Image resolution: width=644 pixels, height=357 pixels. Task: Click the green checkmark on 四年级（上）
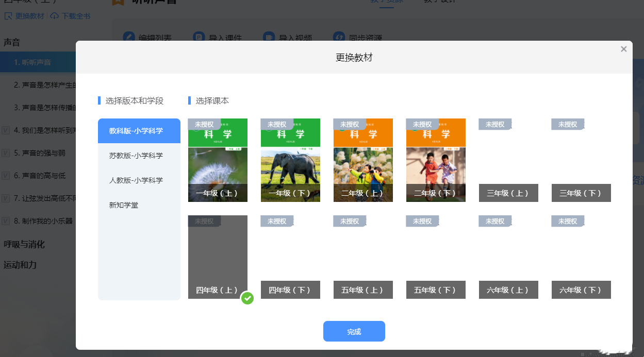click(247, 298)
